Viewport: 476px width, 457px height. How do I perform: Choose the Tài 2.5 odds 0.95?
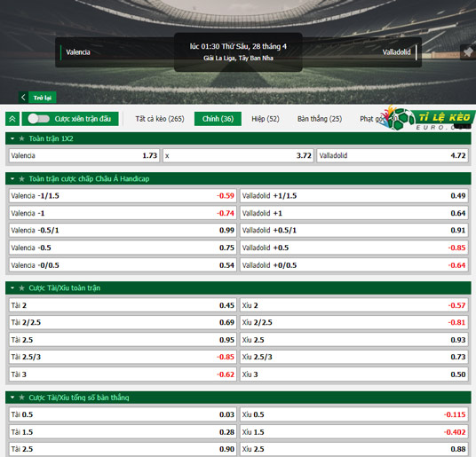[x=123, y=340]
